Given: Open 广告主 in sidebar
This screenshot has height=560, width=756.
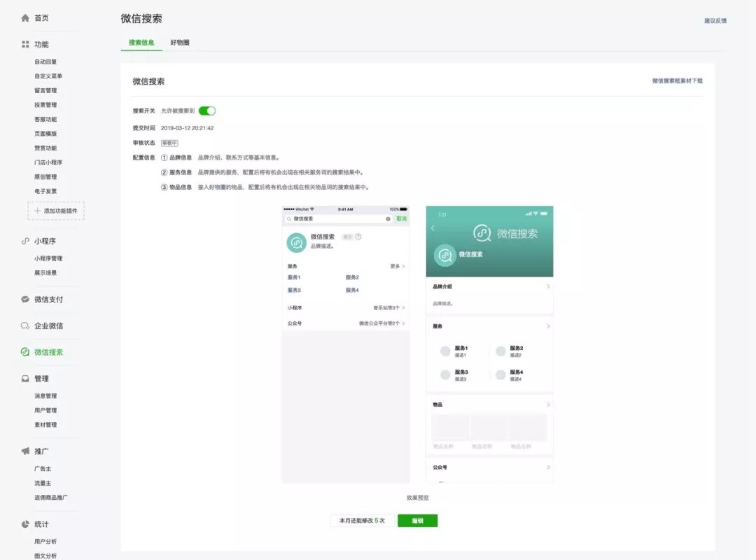Looking at the screenshot, I should [x=43, y=469].
